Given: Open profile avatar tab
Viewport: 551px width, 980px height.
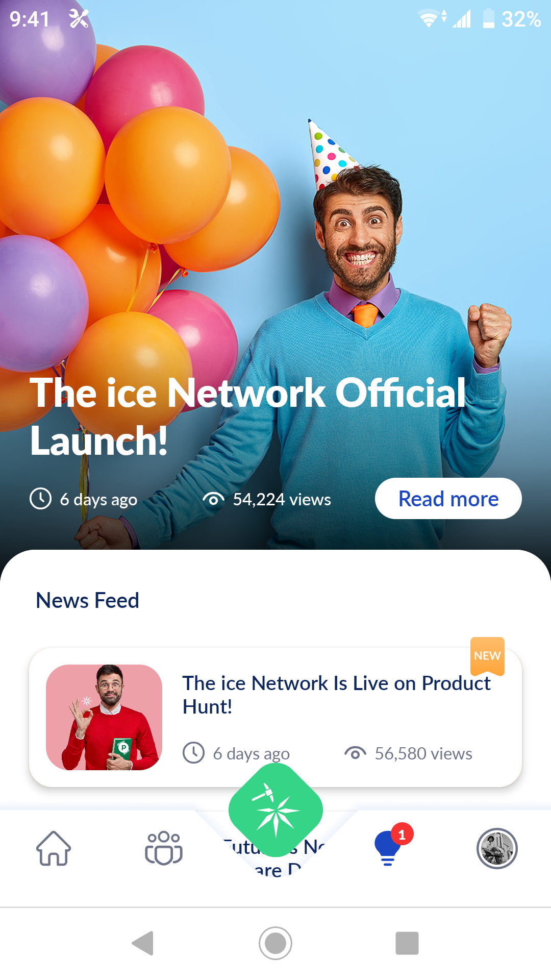Looking at the screenshot, I should (x=497, y=848).
